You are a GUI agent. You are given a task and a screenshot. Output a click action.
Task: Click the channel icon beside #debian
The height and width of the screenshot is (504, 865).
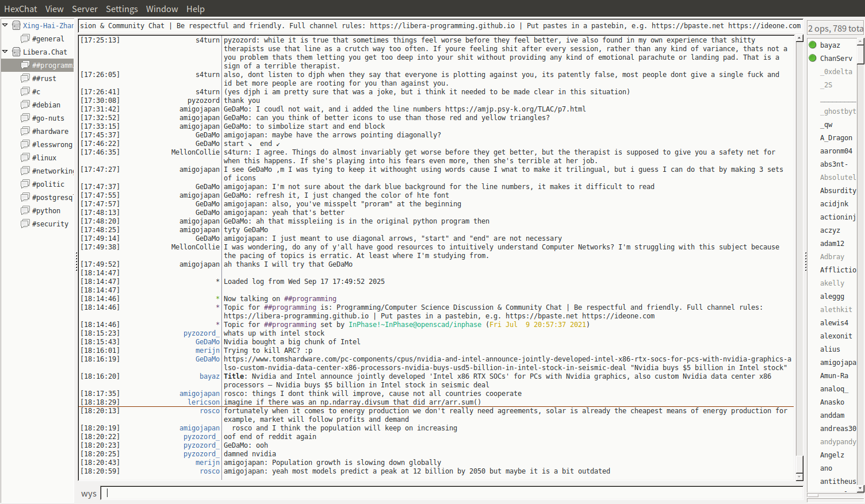point(25,105)
